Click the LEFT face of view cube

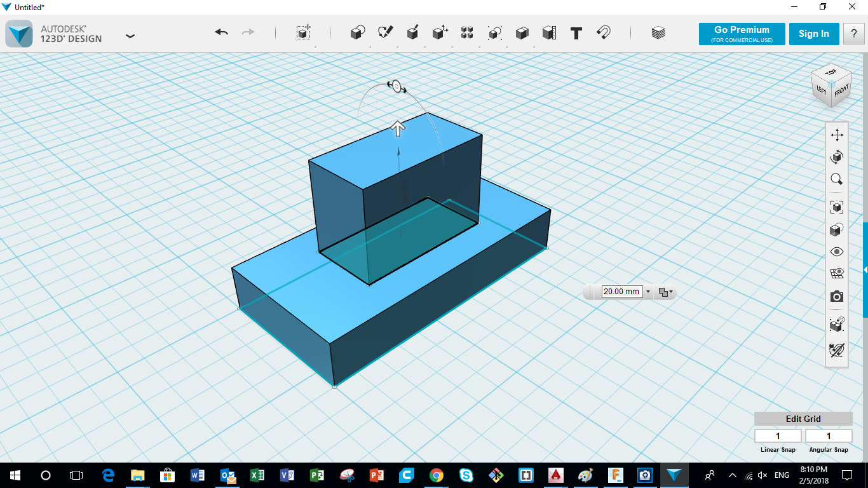tap(822, 91)
